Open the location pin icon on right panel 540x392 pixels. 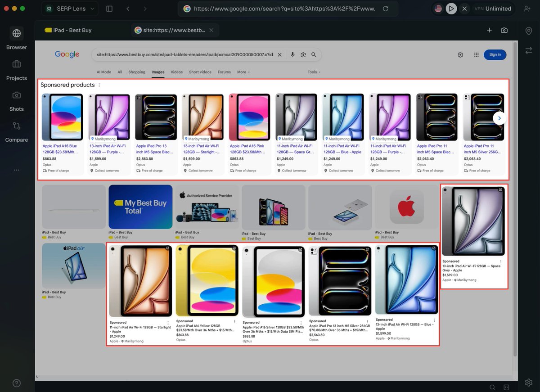pyautogui.click(x=529, y=31)
